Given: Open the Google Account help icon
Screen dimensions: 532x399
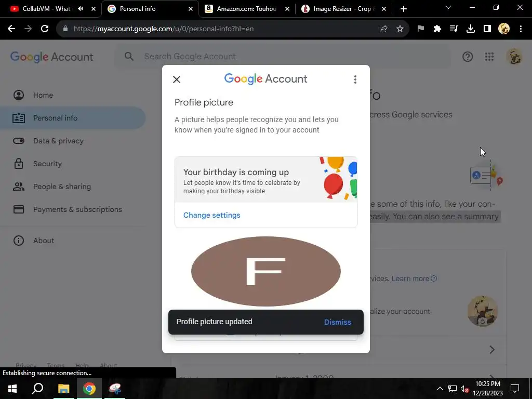Looking at the screenshot, I should tap(468, 57).
